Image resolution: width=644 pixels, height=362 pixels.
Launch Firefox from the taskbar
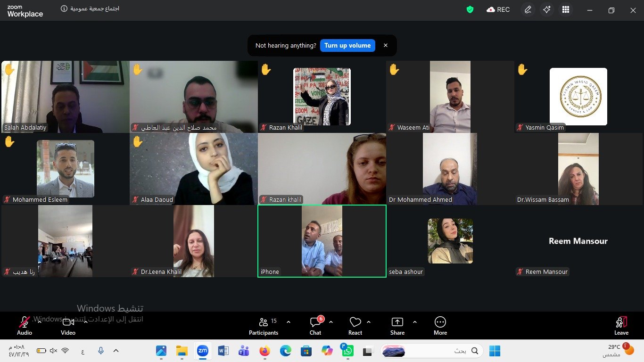click(x=265, y=351)
